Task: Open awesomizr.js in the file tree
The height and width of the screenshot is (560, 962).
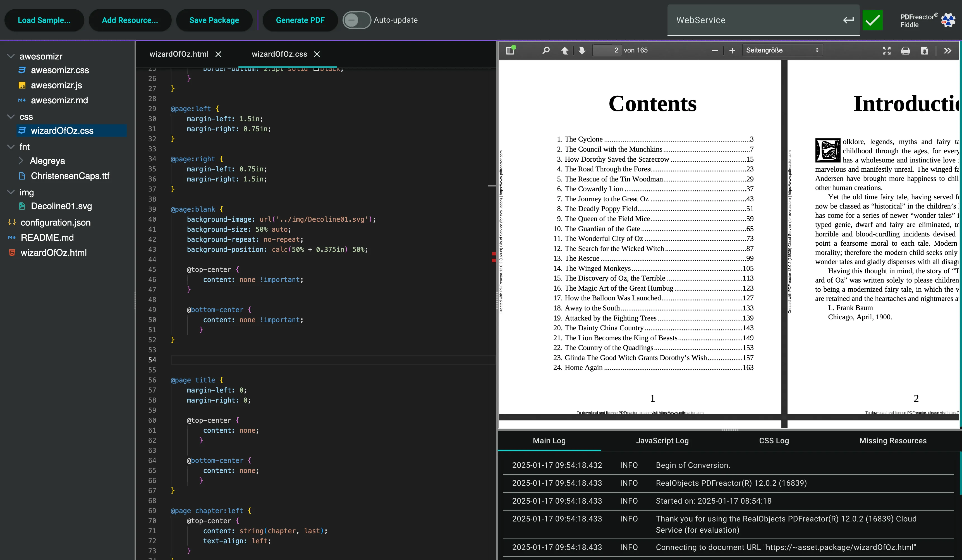Action: [56, 85]
